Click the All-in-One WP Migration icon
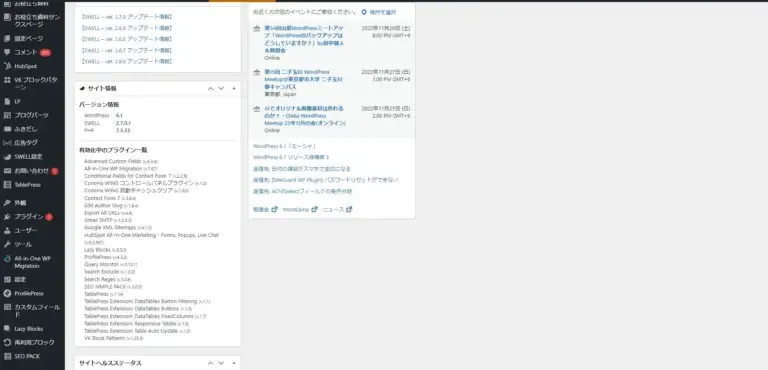 pos(7,258)
